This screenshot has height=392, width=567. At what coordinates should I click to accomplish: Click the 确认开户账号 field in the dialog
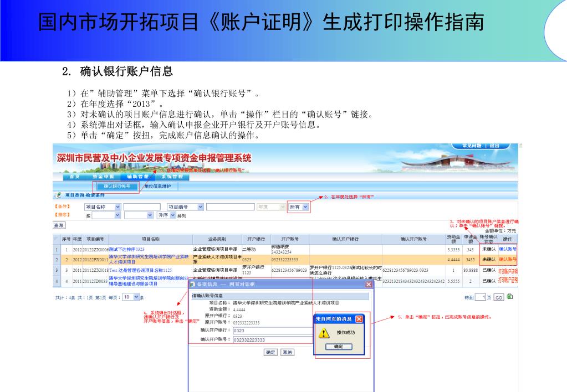click(273, 339)
